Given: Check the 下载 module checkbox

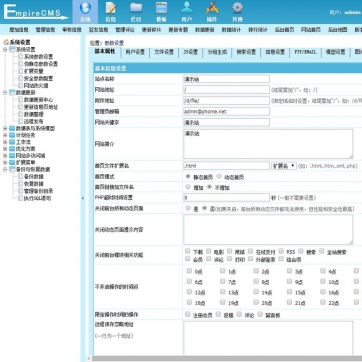Looking at the screenshot, I should pos(188,251).
